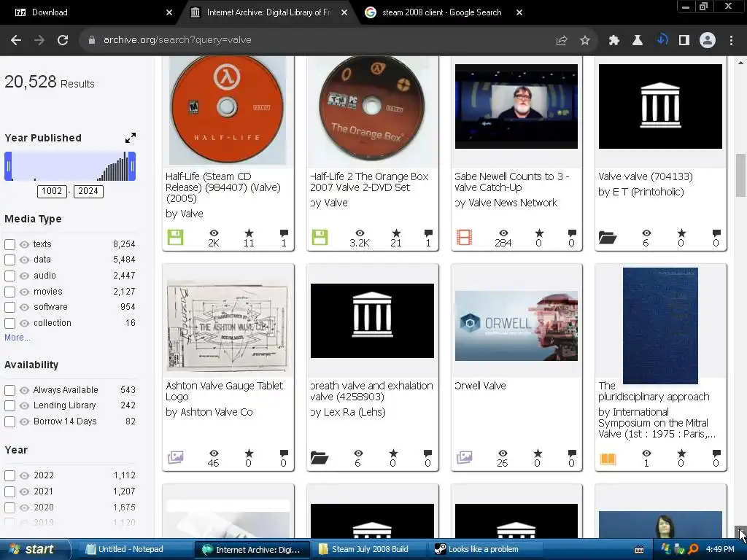Check the audio media type checkbox
This screenshot has width=747, height=560.
[x=9, y=276]
